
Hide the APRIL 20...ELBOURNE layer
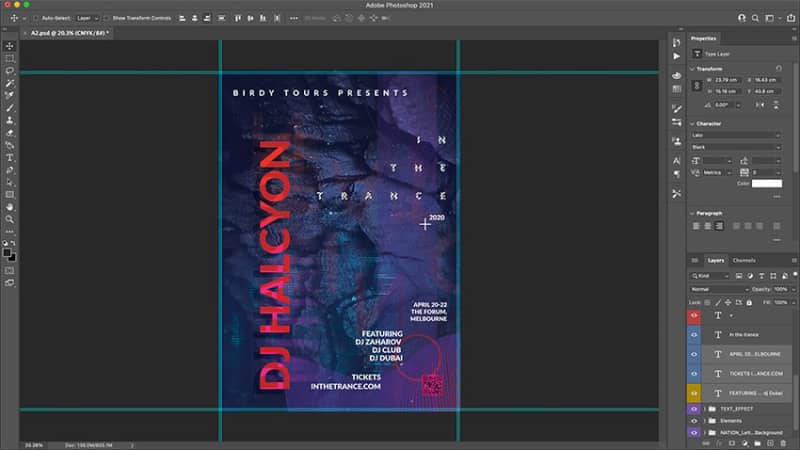(694, 354)
